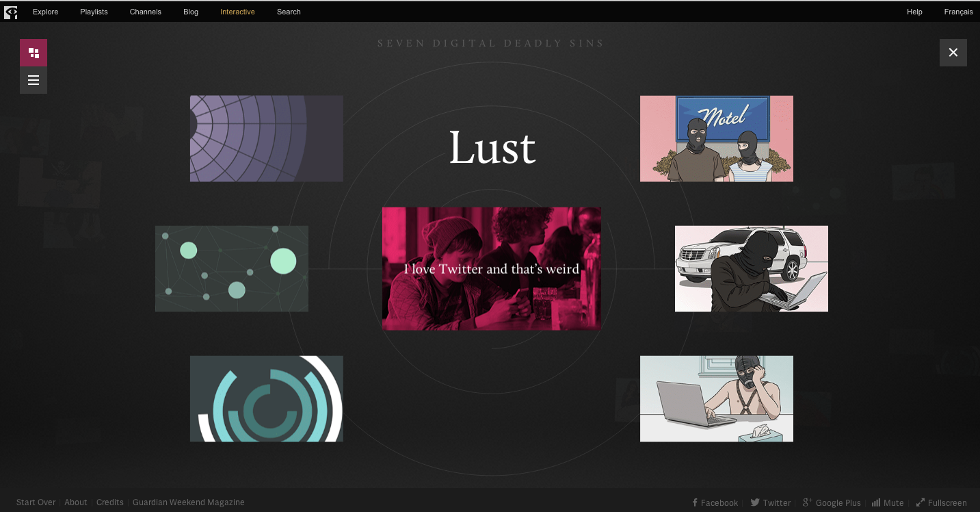
Task: Open the masked man at laptop illustration
Action: tap(717, 398)
